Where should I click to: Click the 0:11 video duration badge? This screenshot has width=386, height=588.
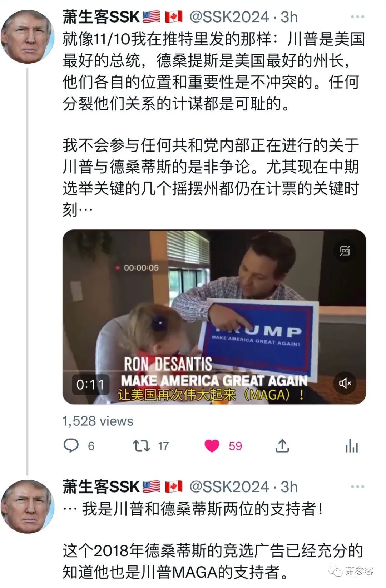tap(90, 385)
